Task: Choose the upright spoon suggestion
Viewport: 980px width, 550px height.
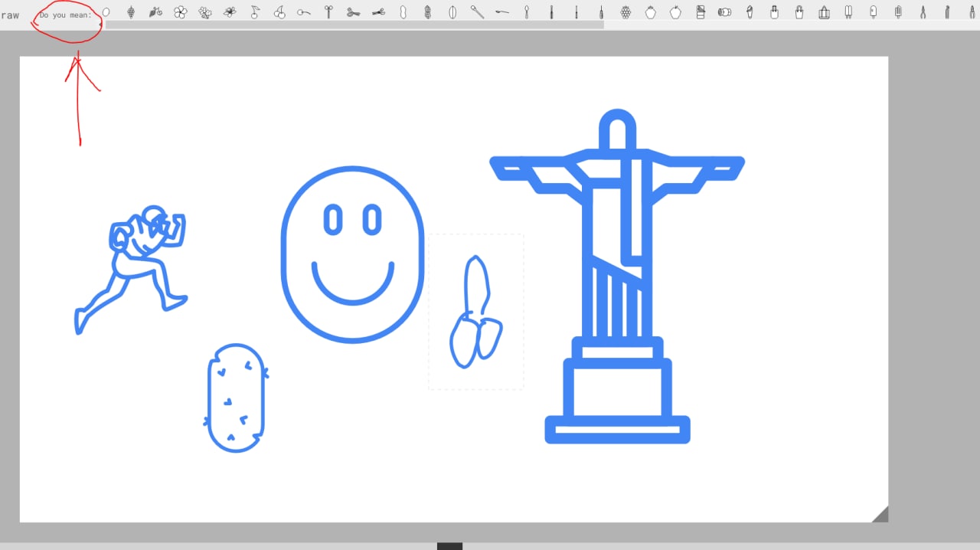Action: 527,12
